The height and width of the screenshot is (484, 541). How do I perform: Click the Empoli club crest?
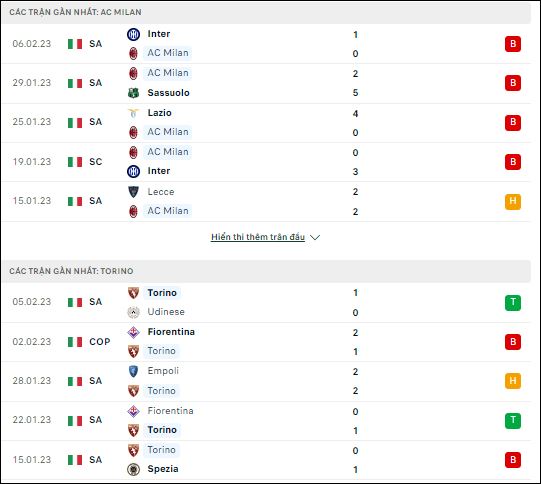(x=133, y=371)
